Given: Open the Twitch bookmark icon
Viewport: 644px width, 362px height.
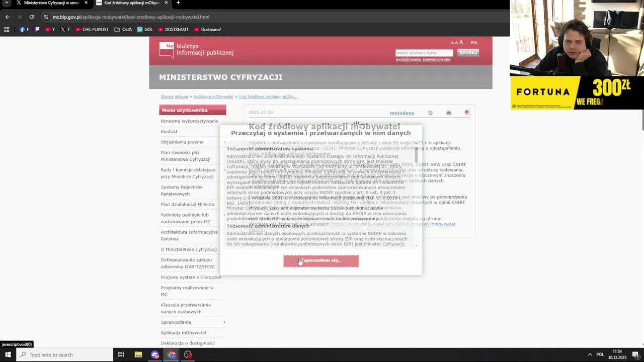Looking at the screenshot, I should coord(37,30).
